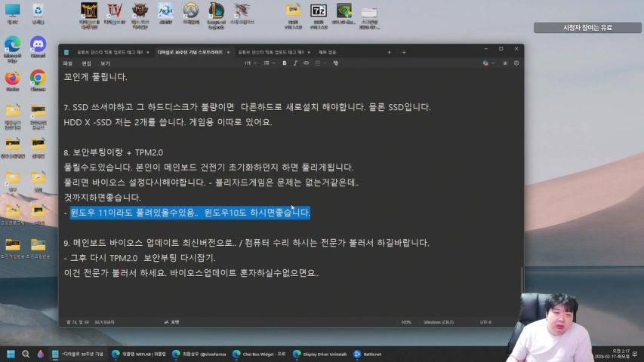Open the 보기 menu
This screenshot has height=362, width=644.
(x=105, y=63)
